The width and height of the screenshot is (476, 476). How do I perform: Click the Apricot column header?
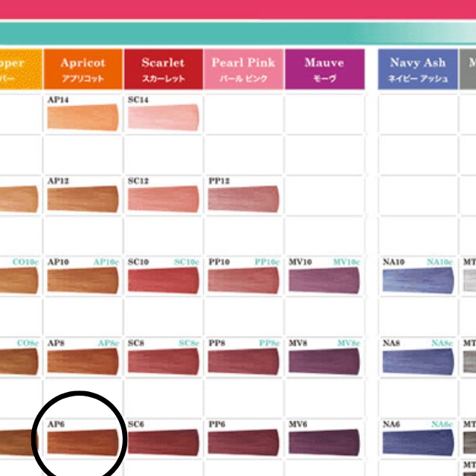83,69
